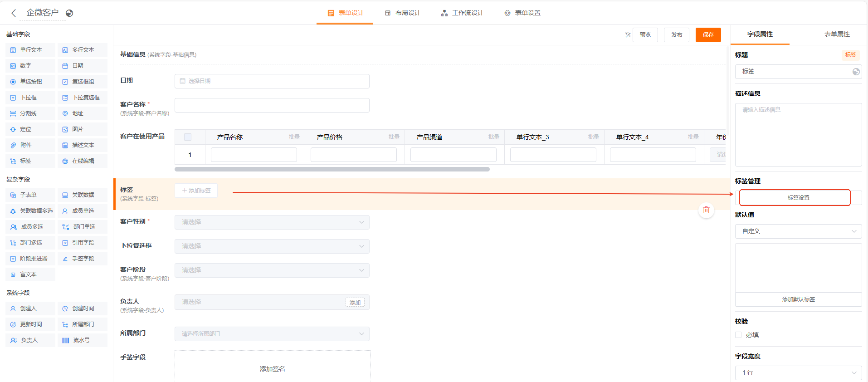Viewport: 868px width, 382px height.
Task: Click the red trash delete icon
Action: 706,210
